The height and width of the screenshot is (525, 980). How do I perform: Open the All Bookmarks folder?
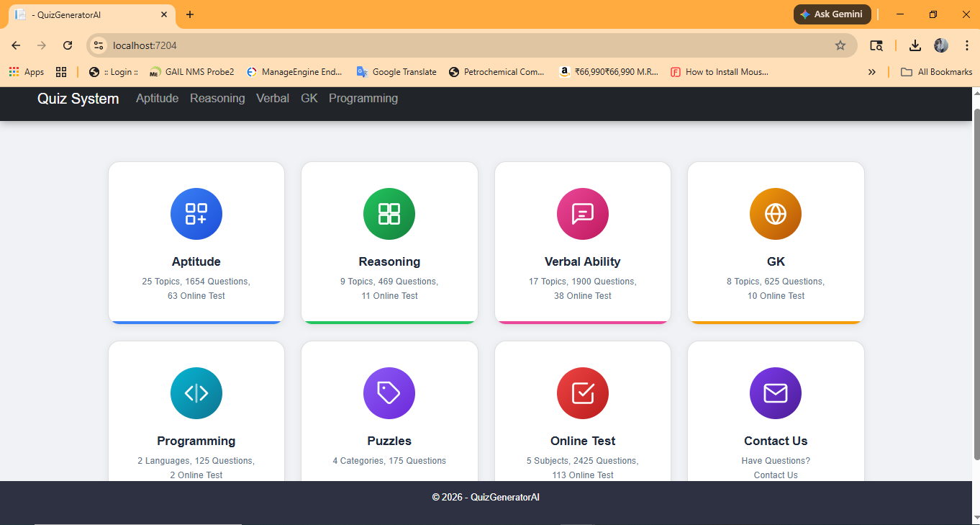click(937, 72)
